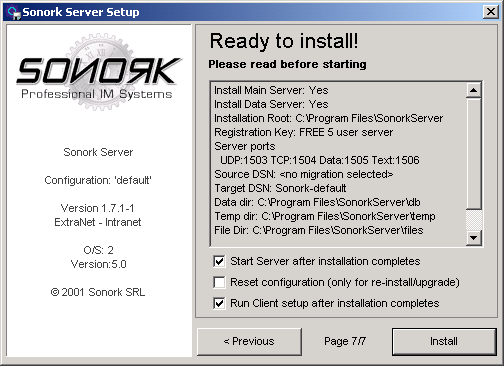Click the Target DSN Sonork-default line

pos(280,188)
